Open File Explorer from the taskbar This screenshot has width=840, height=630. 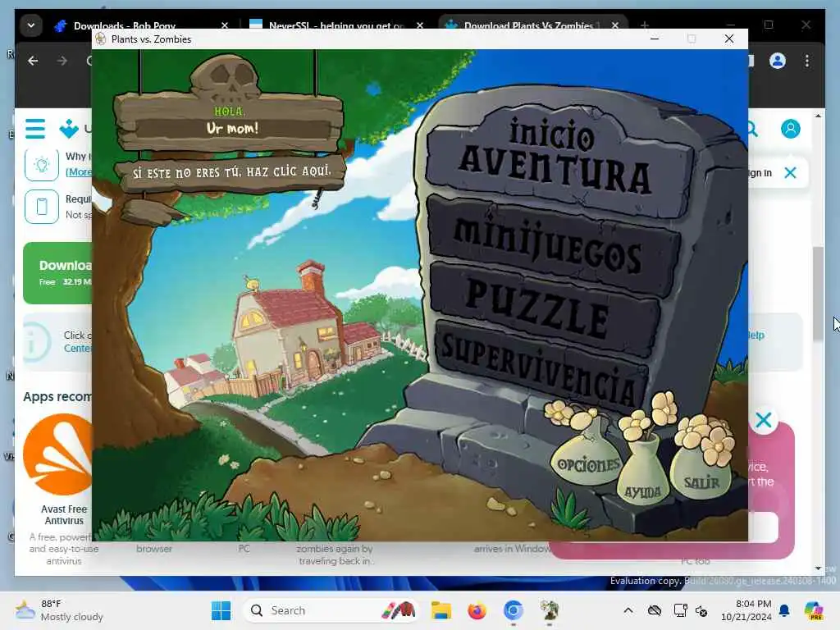point(441,610)
